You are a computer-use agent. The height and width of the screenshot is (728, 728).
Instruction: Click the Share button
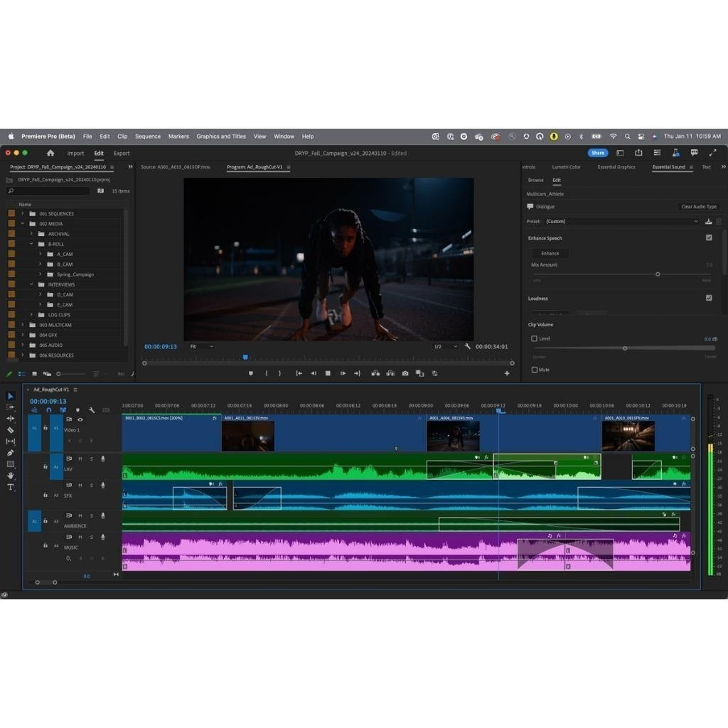pyautogui.click(x=598, y=153)
